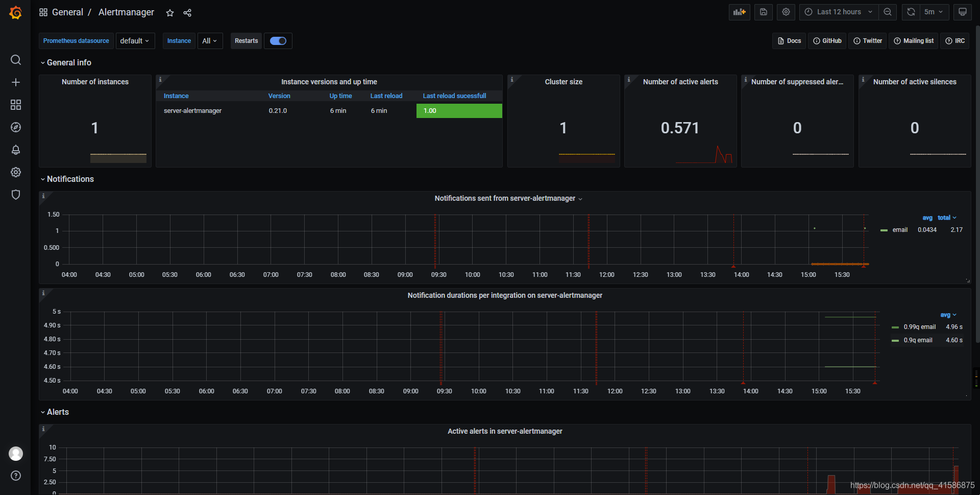
Task: Click info icon on Instance versions panel
Action: (x=160, y=80)
